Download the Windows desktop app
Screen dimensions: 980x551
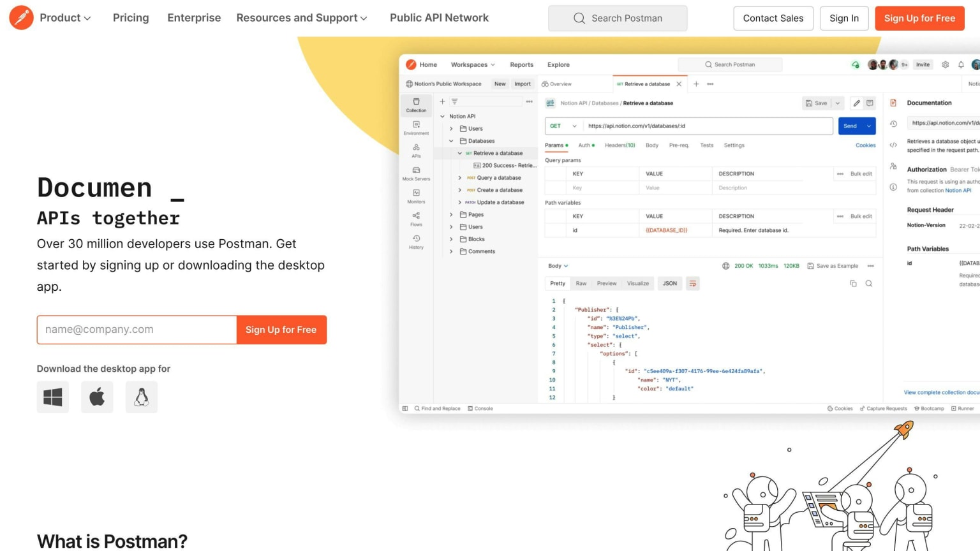[53, 397]
